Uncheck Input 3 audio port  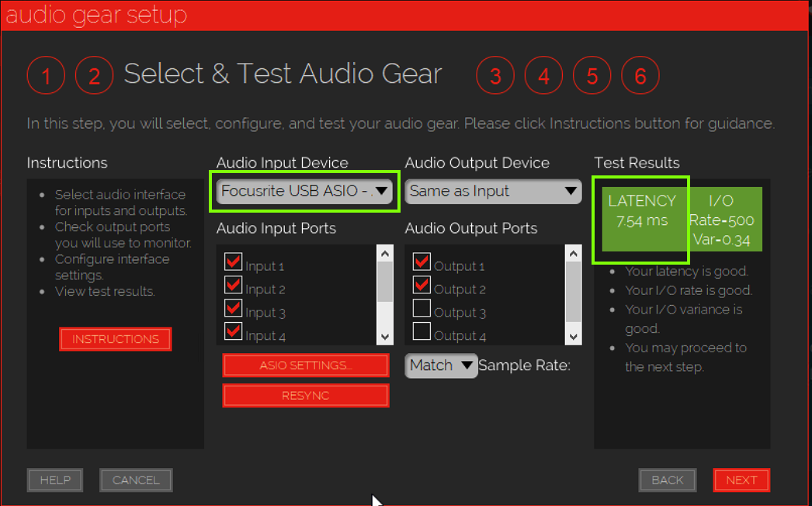[x=234, y=307]
